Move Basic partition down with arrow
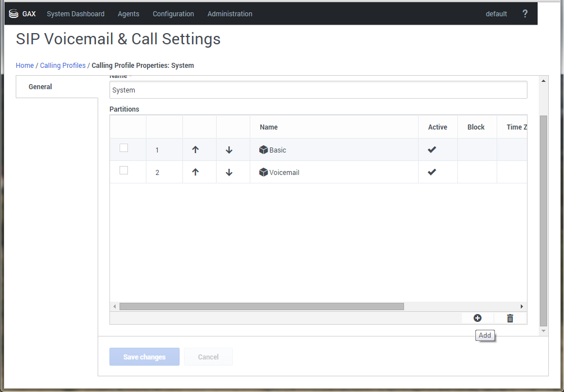The width and height of the screenshot is (564, 392). coord(229,150)
